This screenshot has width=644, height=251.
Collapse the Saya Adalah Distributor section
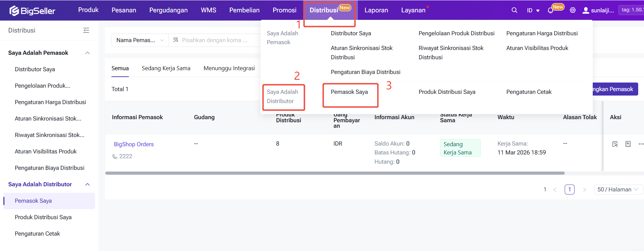pyautogui.click(x=88, y=184)
